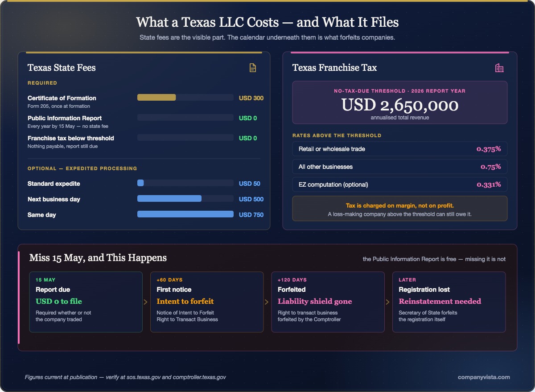
Task: Click the Standard expedite label
Action: point(54,184)
